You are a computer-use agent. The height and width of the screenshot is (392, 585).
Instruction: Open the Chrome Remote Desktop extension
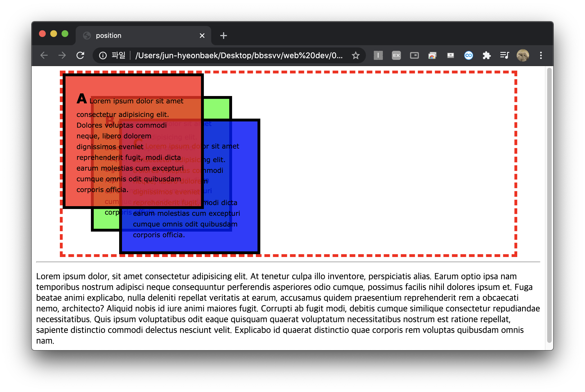[432, 55]
